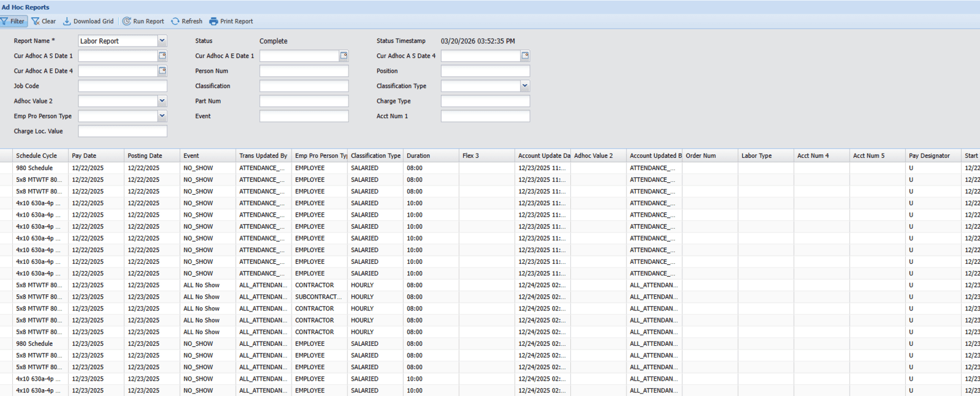Open calendar picker for Cur Adhoc A S Date 4
The height and width of the screenshot is (396, 980).
(x=525, y=56)
